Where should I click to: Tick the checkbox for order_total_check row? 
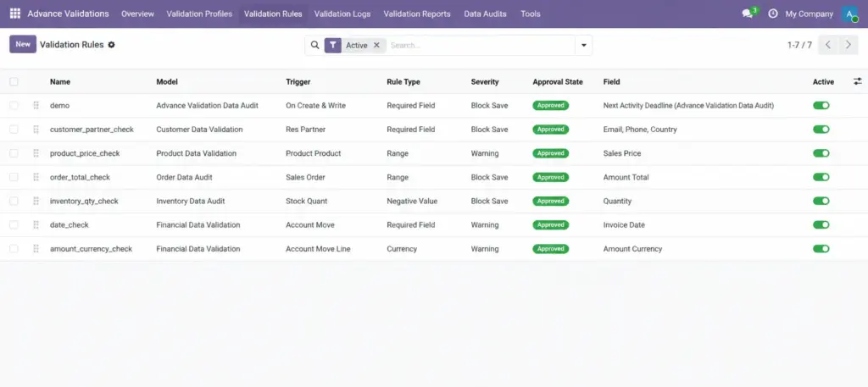pyautogui.click(x=14, y=177)
